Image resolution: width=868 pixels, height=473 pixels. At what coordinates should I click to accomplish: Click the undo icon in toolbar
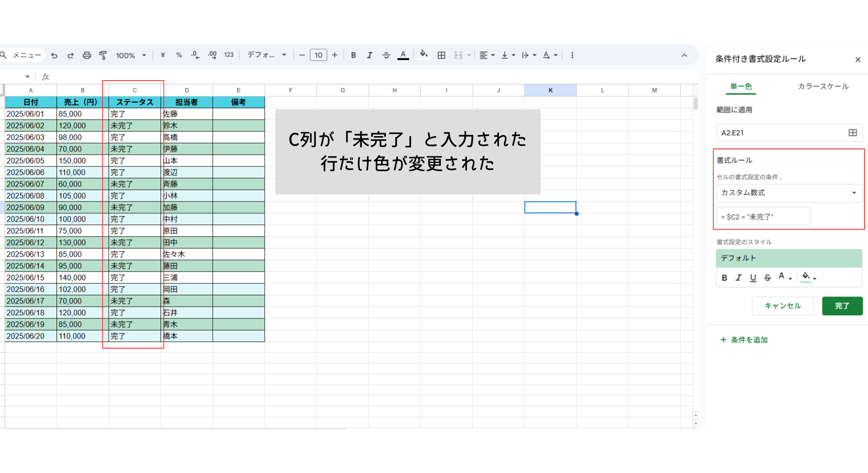[54, 55]
